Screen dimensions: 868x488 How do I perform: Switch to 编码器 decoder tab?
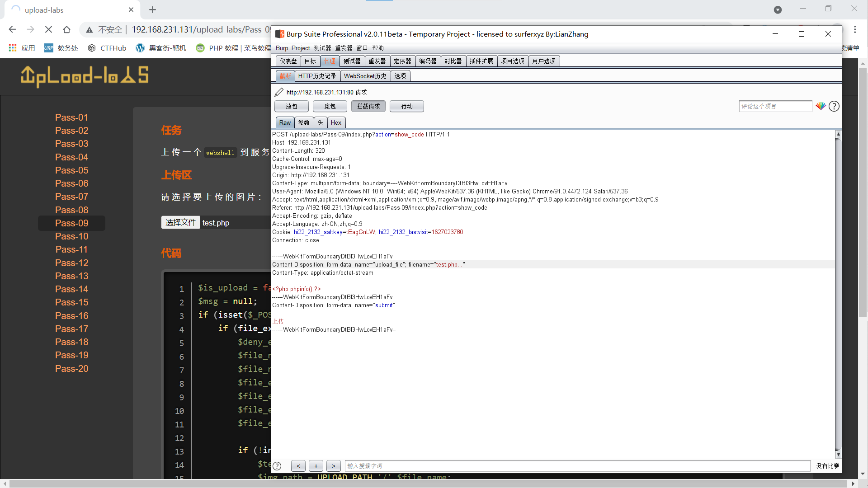pos(428,61)
